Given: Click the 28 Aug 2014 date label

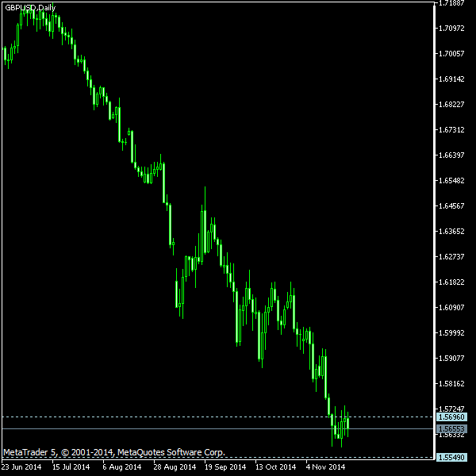Looking at the screenshot, I should coord(175,467).
